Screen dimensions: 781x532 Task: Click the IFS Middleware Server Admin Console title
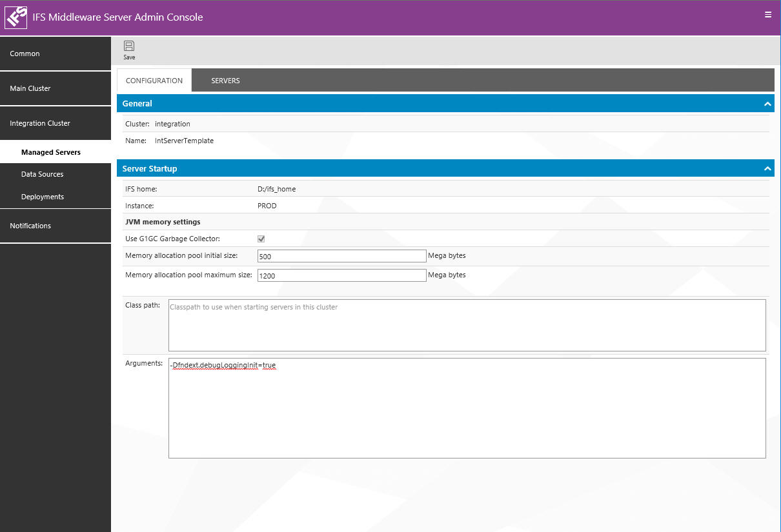pos(117,17)
